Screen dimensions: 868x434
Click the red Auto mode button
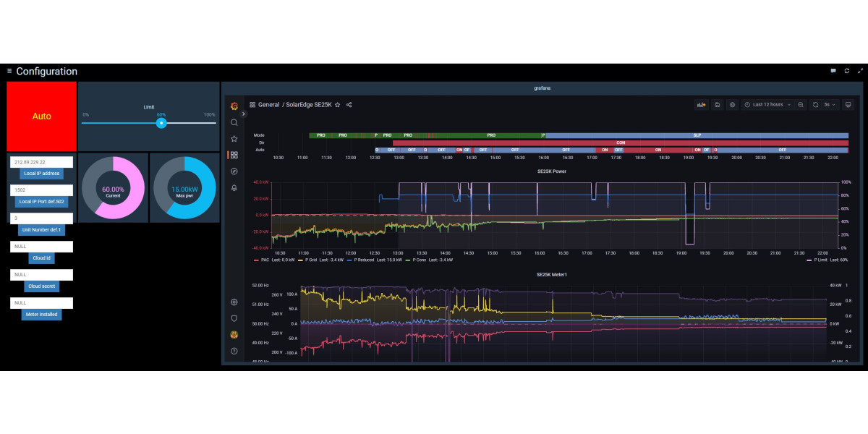42,116
